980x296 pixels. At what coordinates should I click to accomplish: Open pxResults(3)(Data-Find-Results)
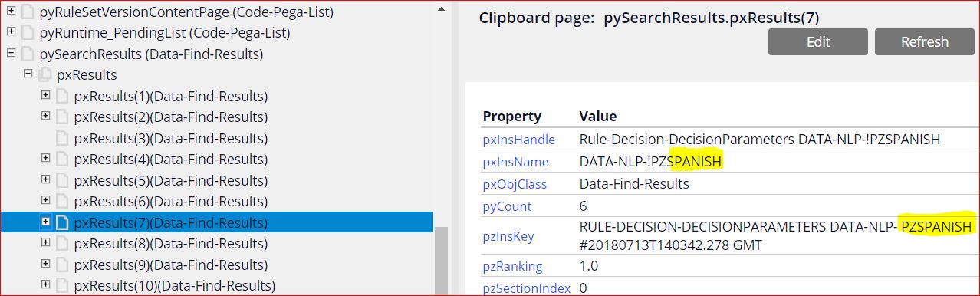[x=171, y=139]
